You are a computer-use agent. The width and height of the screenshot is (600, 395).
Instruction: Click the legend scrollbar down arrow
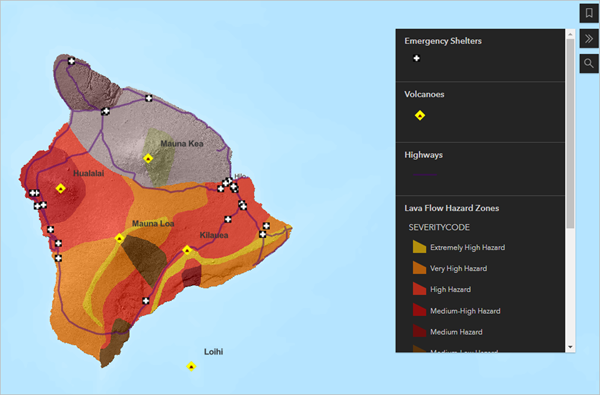(570, 348)
